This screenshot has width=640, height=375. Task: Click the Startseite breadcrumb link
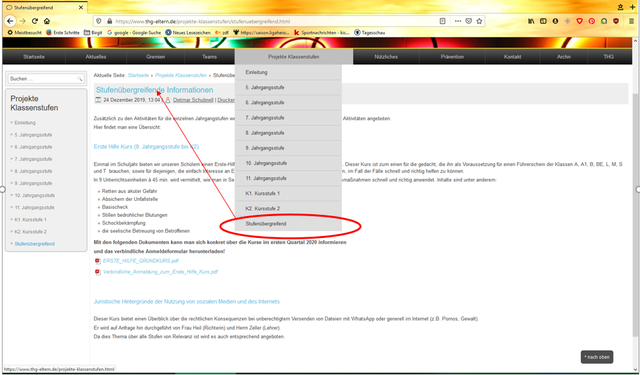pyautogui.click(x=138, y=75)
